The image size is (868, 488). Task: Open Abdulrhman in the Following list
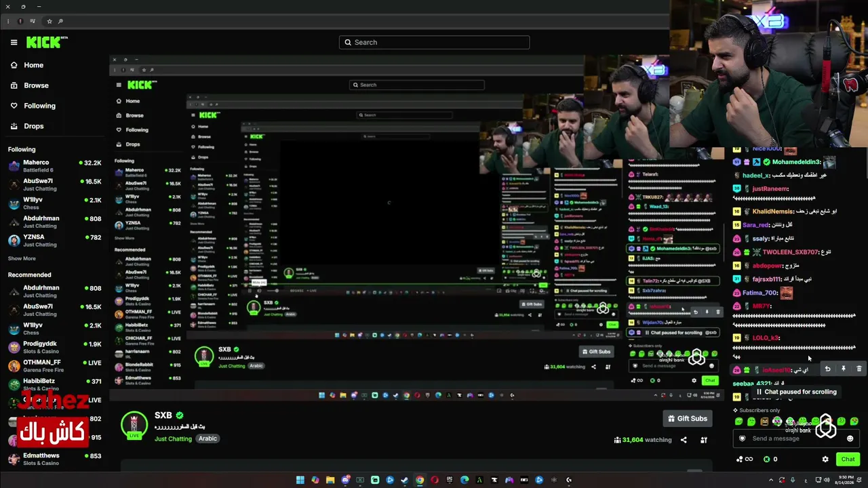pos(54,222)
